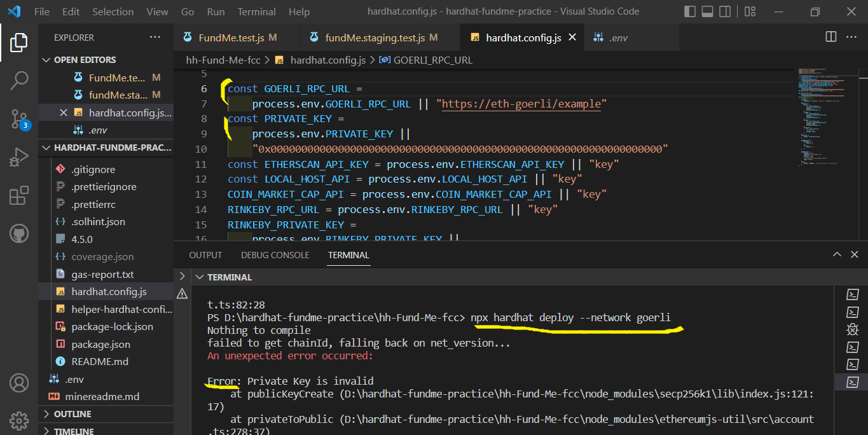
Task: Open gas-report.txt in the file tree
Action: coord(102,275)
